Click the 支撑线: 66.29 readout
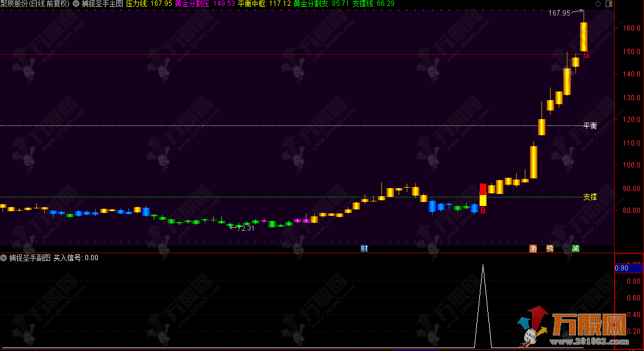Viewport: 644px width, 351px height. pyautogui.click(x=373, y=3)
